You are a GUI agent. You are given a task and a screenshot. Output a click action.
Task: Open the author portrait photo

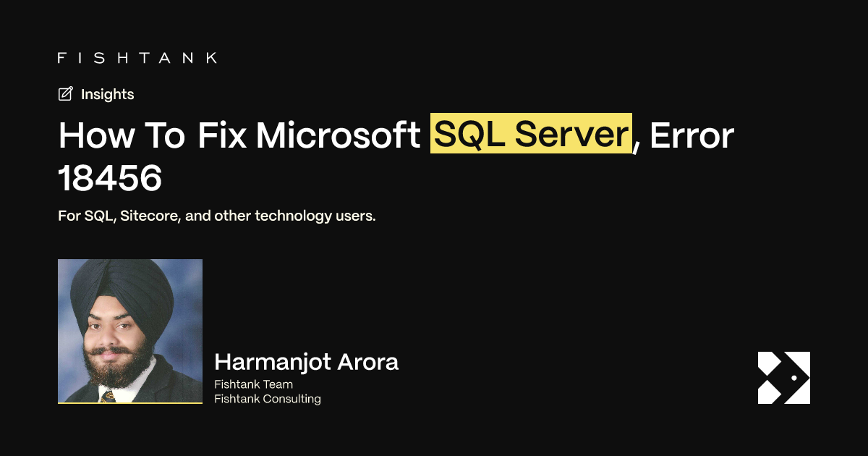click(x=130, y=331)
